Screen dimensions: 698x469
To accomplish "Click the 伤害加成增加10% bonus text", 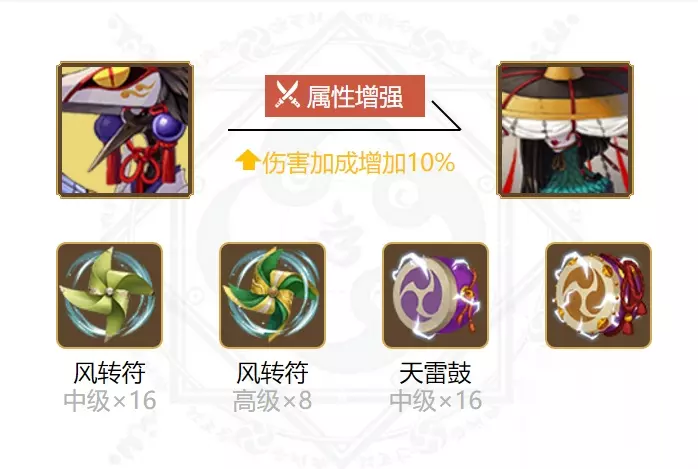I will click(x=358, y=162).
